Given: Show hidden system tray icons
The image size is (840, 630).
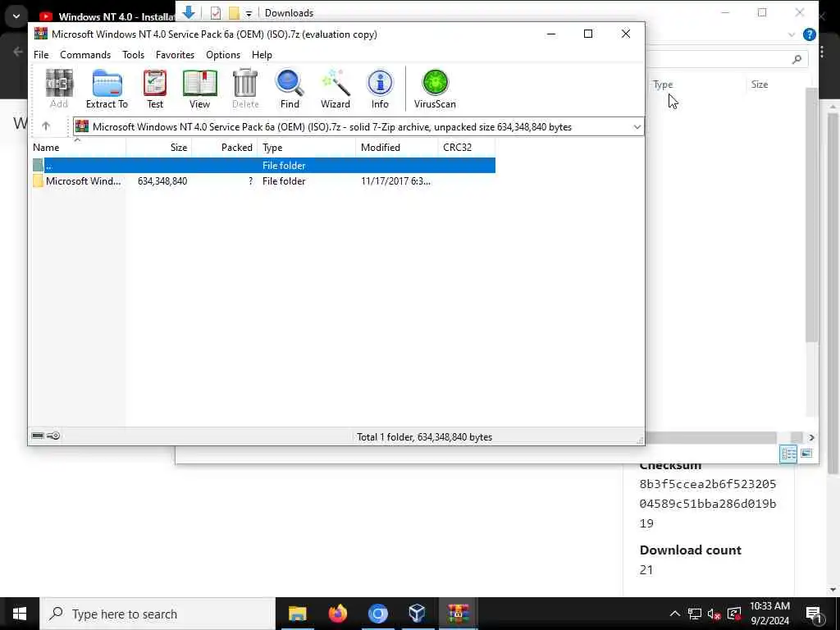Looking at the screenshot, I should tap(675, 614).
